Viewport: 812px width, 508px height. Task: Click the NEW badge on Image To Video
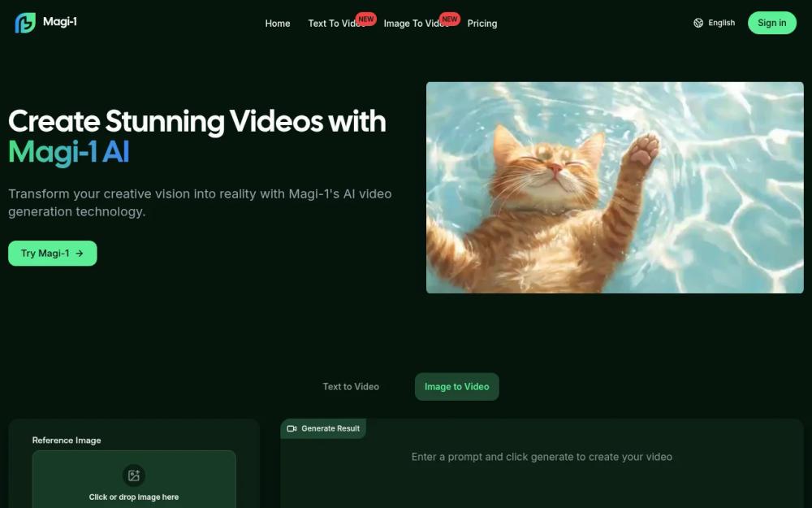[x=450, y=20]
